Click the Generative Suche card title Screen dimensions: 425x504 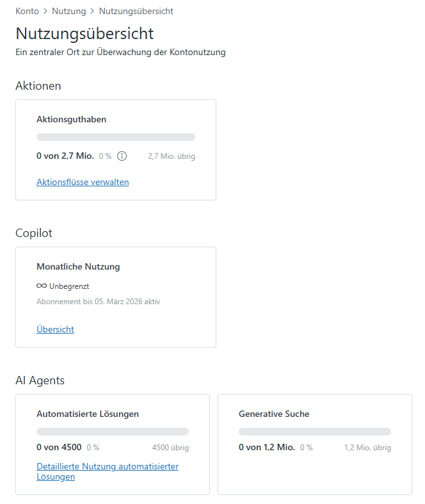(274, 414)
